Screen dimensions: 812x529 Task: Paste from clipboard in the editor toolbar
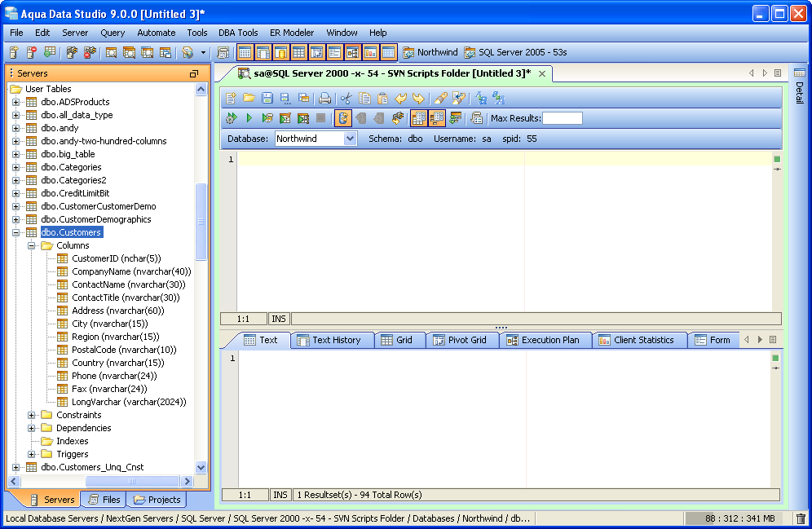[x=382, y=98]
